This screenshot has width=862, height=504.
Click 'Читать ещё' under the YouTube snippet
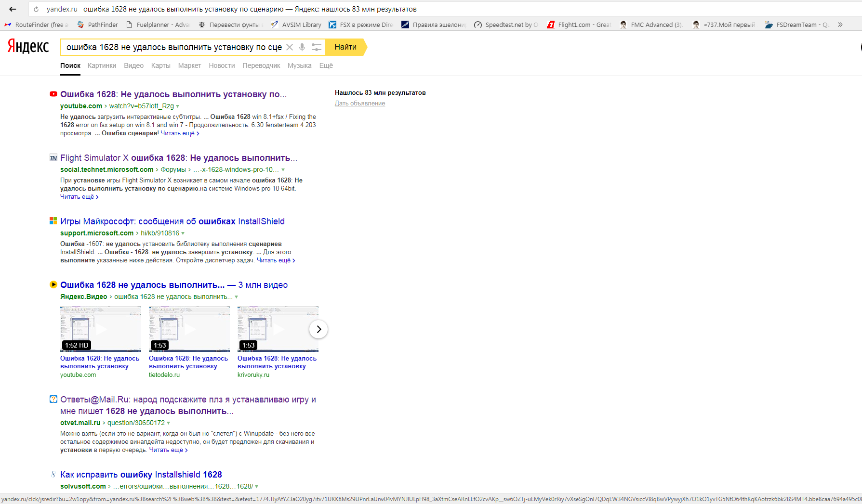[x=180, y=133]
